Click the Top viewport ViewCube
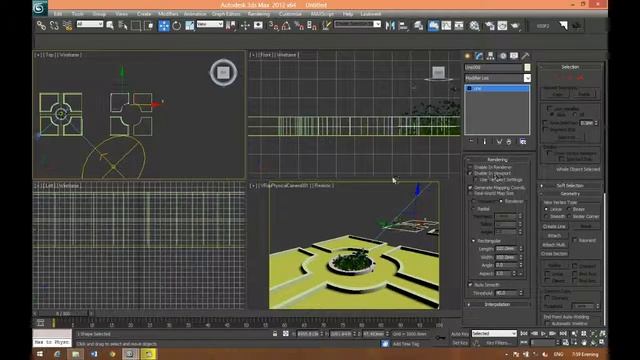The height and width of the screenshot is (360, 640). pyautogui.click(x=223, y=73)
